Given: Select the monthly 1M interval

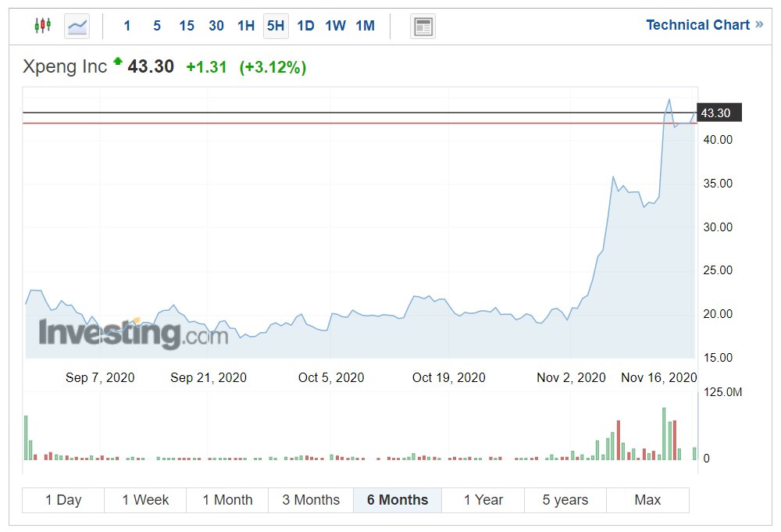Looking at the screenshot, I should click(x=364, y=25).
